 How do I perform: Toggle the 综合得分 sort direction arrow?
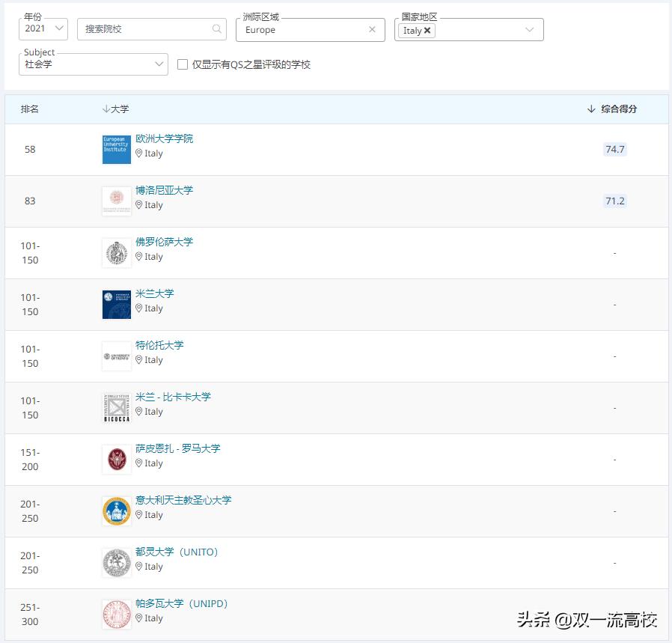[591, 109]
